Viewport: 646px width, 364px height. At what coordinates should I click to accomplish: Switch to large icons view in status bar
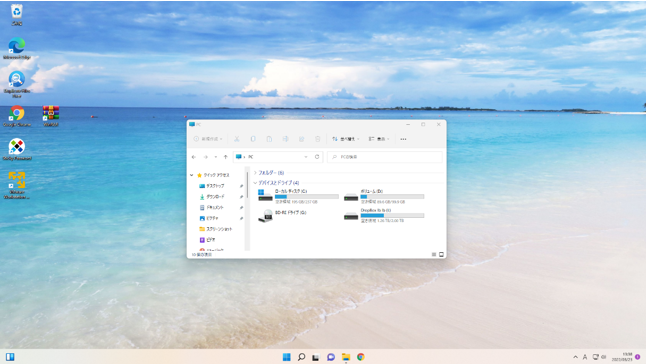tap(441, 254)
